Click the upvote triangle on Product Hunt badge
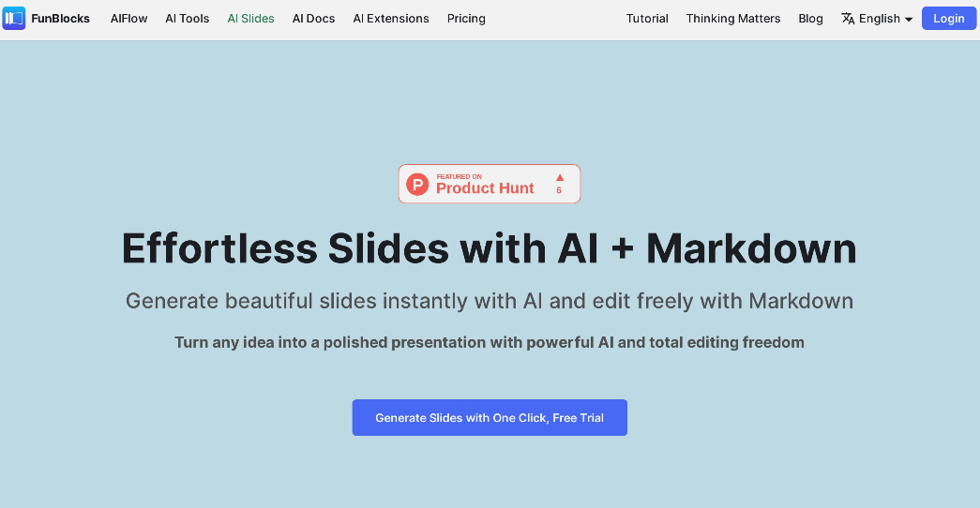 559,177
